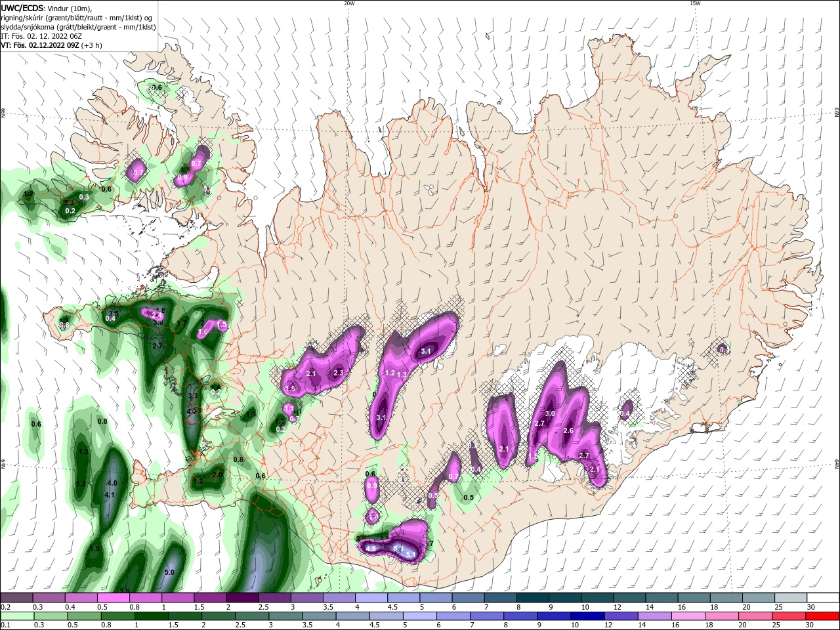Click the '4.2' rain value on the map
The width and height of the screenshot is (840, 630).
pos(192,411)
